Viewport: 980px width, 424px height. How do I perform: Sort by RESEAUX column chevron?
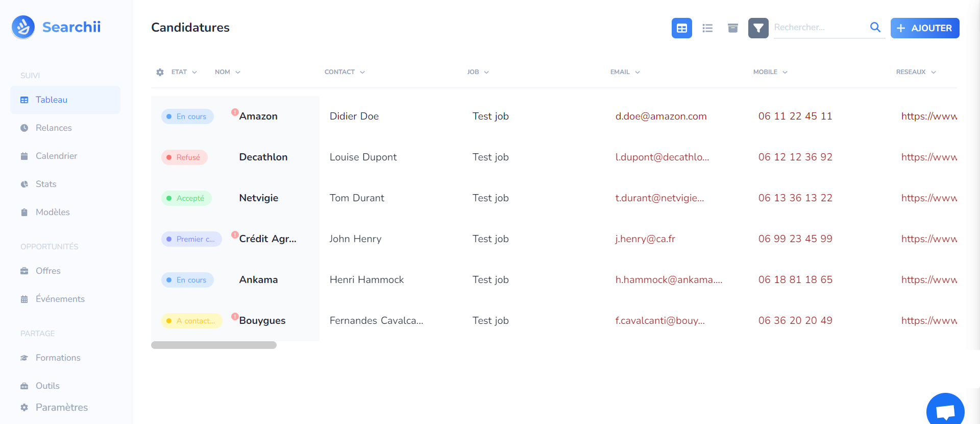934,73
